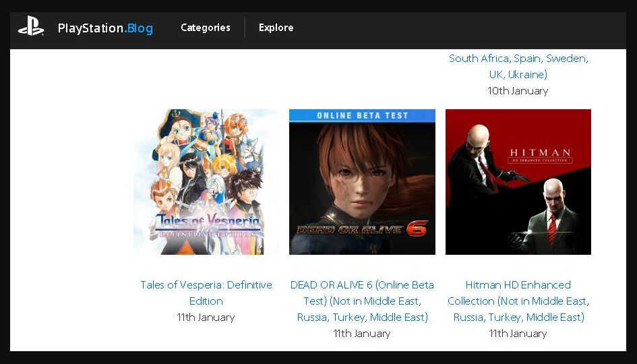The width and height of the screenshot is (637, 364).
Task: Select the Tales of Vesperia cover art
Action: point(206,182)
